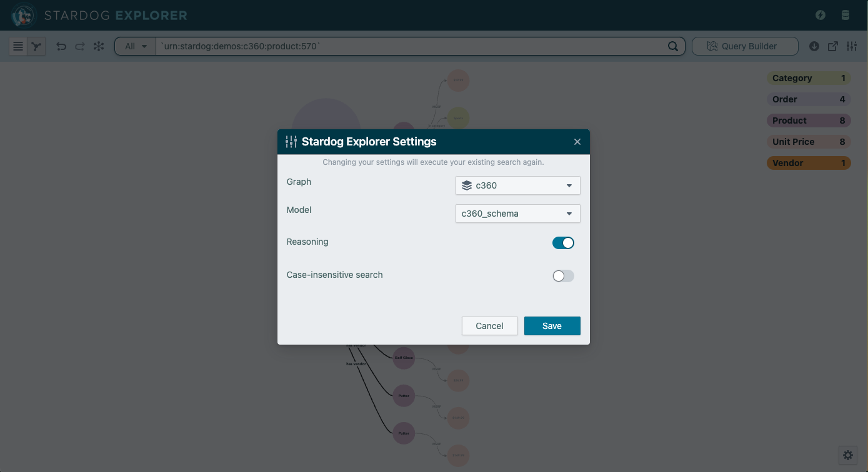
Task: Click the undo arrow icon
Action: pos(61,46)
